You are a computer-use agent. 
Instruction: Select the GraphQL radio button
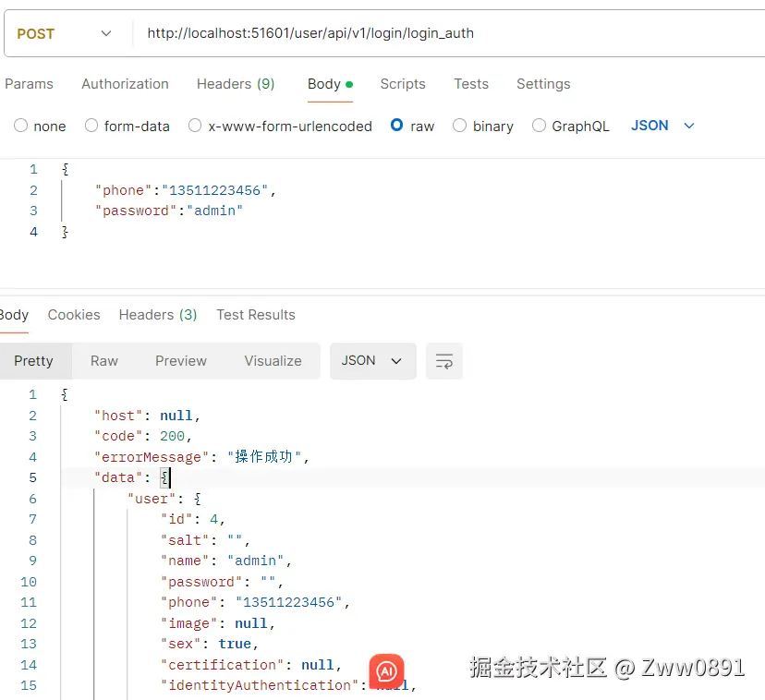coord(539,126)
